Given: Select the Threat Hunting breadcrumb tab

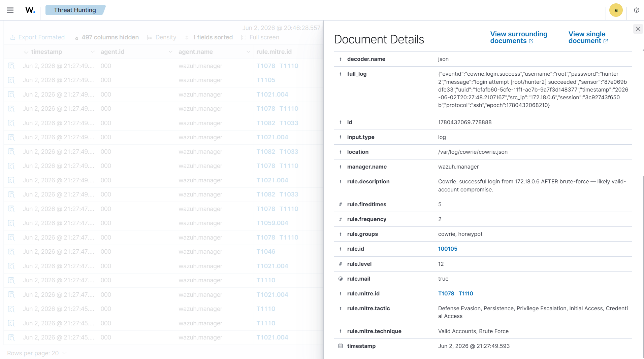Looking at the screenshot, I should click(75, 10).
